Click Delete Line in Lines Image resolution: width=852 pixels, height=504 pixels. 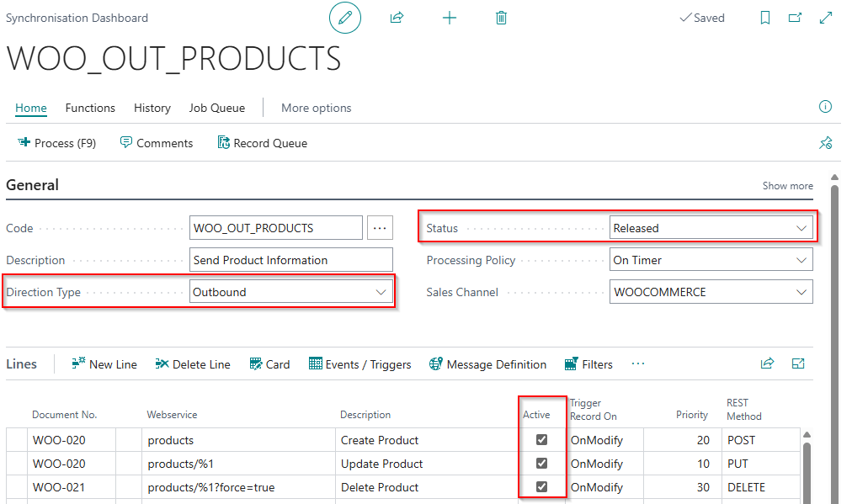192,364
